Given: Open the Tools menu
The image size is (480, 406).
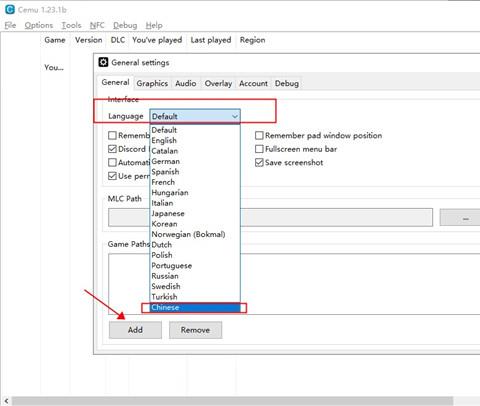Looking at the screenshot, I should (x=71, y=25).
